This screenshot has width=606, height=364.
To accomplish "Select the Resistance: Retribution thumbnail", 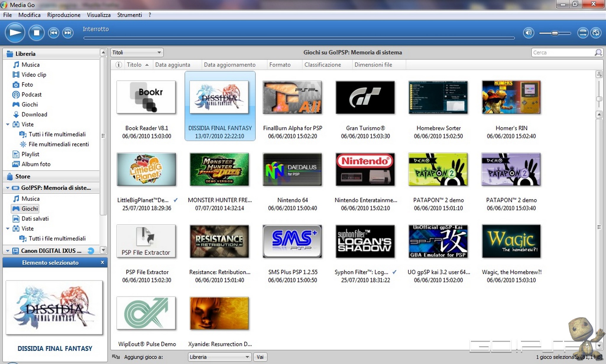I will point(219,241).
